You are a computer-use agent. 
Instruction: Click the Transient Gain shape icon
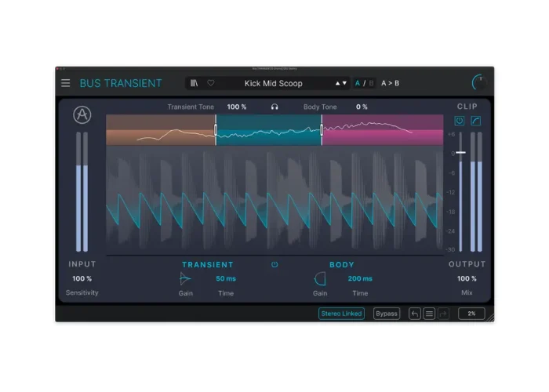tap(185, 279)
